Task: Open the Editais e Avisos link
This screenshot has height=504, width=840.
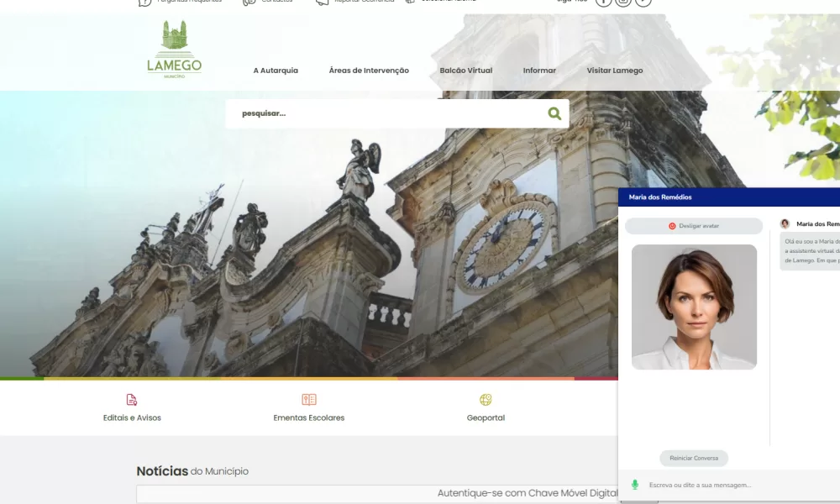Action: point(132,417)
